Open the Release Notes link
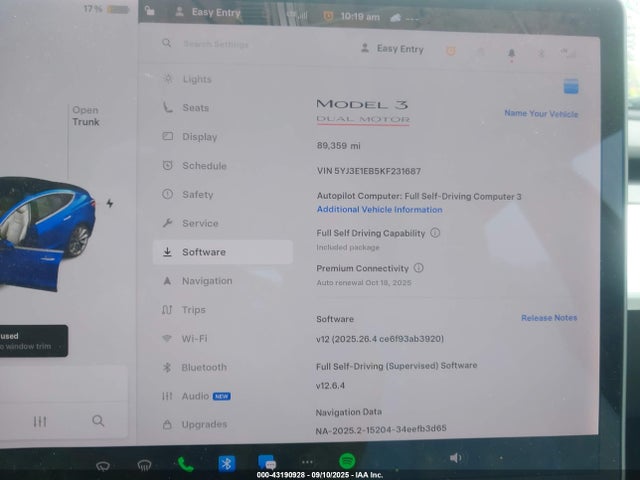 549,318
